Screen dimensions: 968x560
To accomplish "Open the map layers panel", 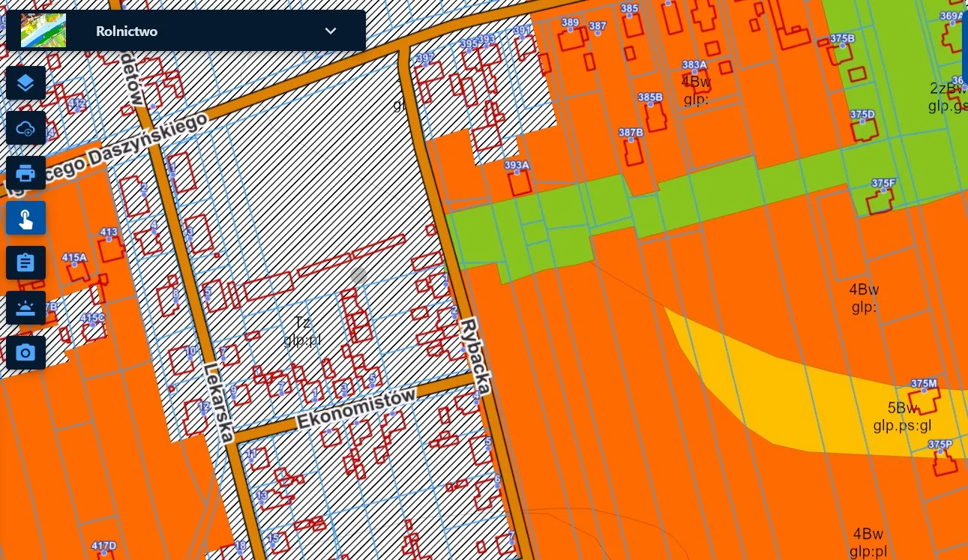I will tap(26, 83).
